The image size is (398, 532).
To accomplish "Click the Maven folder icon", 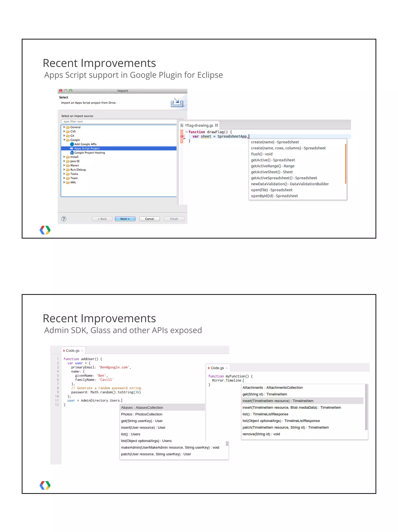I will coord(68,165).
